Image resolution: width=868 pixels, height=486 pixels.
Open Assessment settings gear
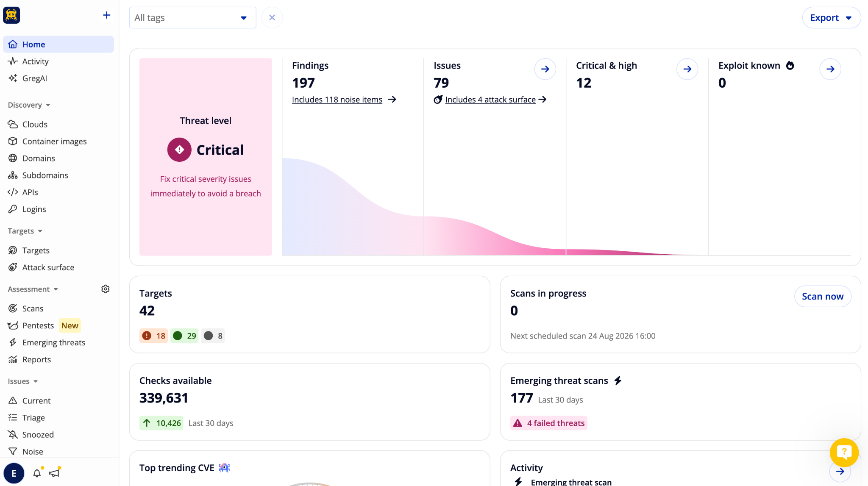click(106, 289)
